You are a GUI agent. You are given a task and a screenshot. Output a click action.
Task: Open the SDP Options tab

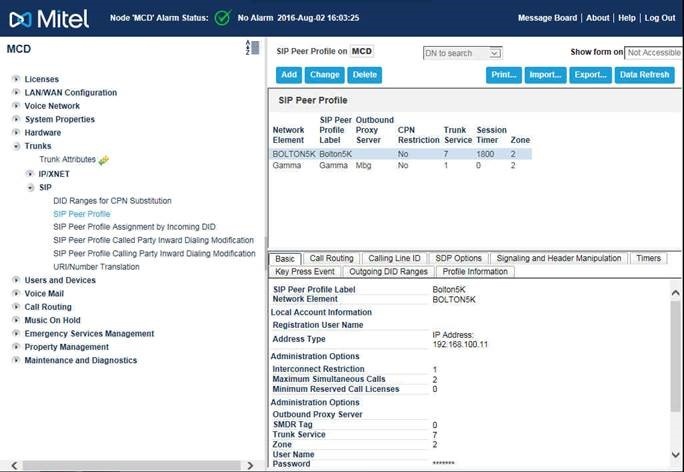(x=458, y=258)
